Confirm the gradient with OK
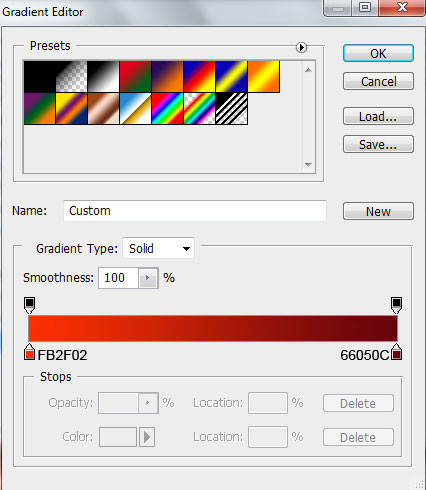Screen dimensions: 426x490 coord(378,53)
